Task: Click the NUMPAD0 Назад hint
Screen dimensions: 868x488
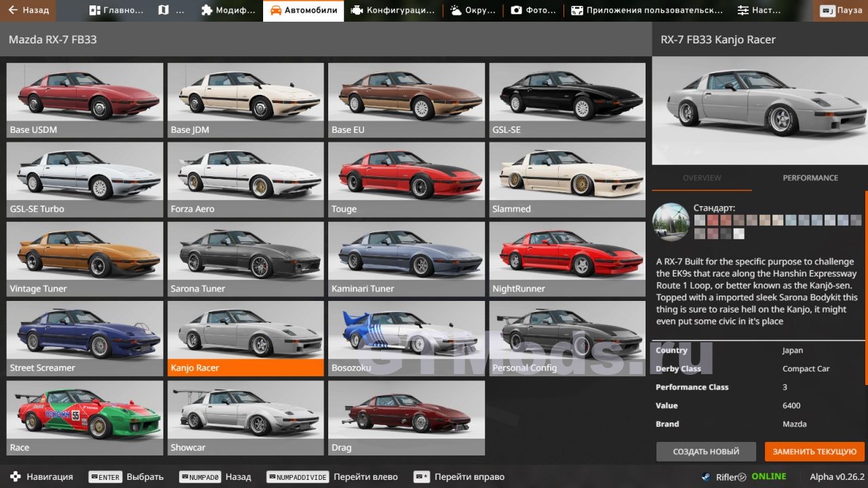Action: point(215,476)
